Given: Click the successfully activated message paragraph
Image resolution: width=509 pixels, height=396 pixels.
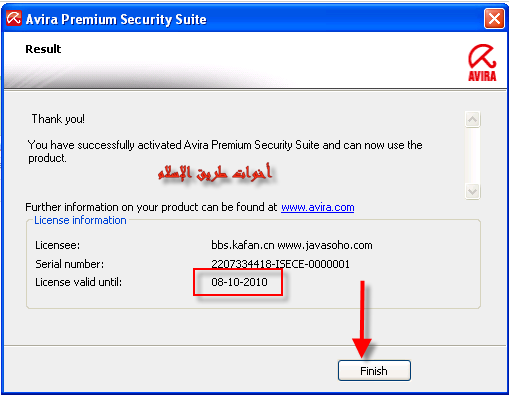Looking at the screenshot, I should [x=225, y=151].
